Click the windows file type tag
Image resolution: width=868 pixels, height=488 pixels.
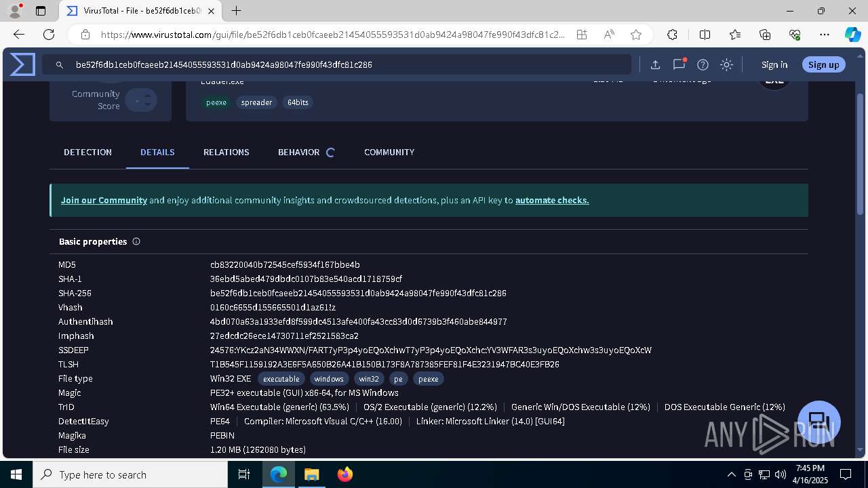329,379
